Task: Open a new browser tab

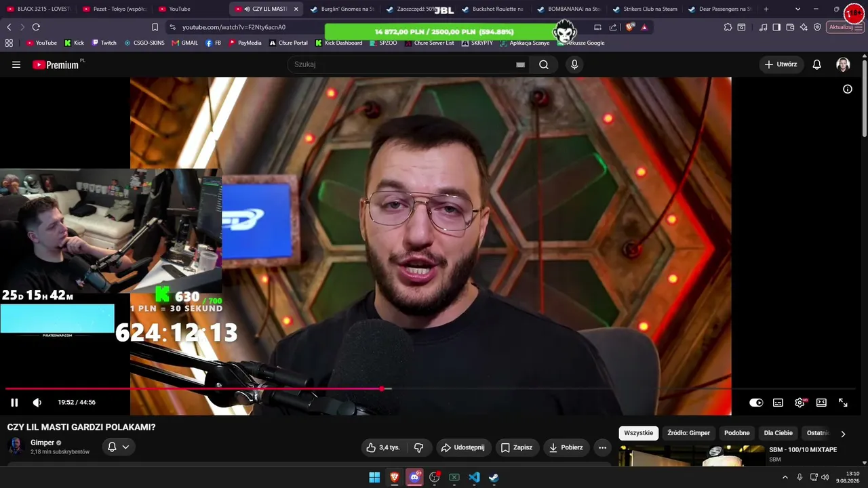Action: point(766,9)
